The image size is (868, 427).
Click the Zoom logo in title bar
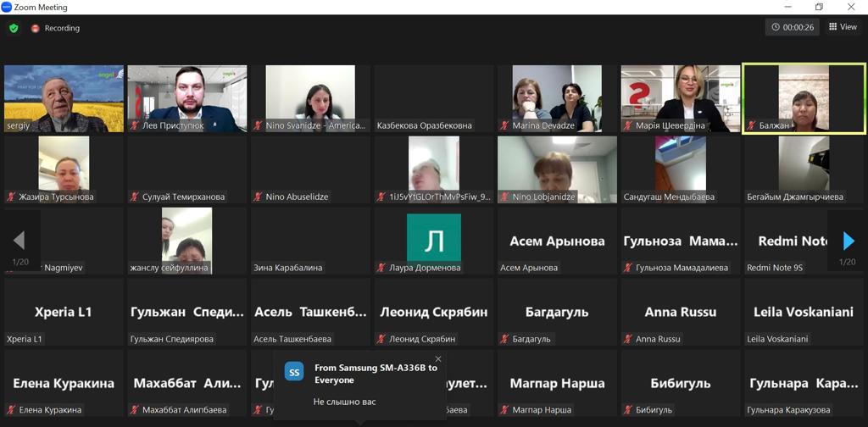click(x=6, y=7)
